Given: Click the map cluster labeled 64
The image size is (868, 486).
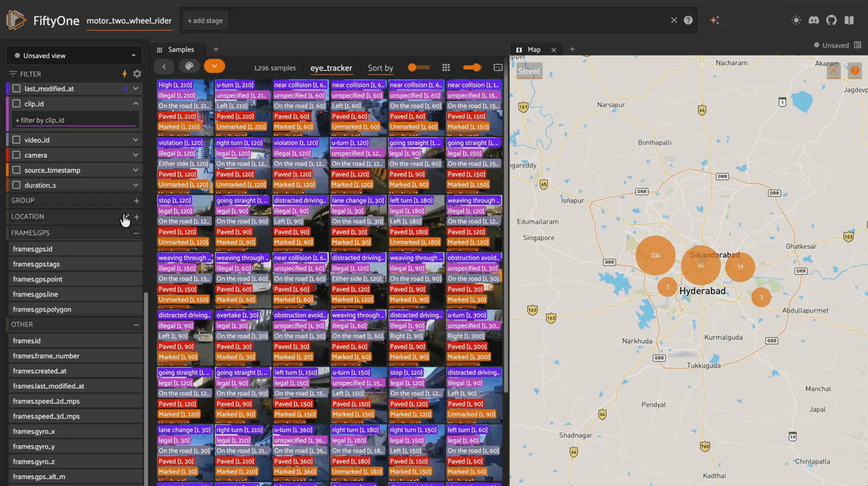Looking at the screenshot, I should pyautogui.click(x=700, y=265).
